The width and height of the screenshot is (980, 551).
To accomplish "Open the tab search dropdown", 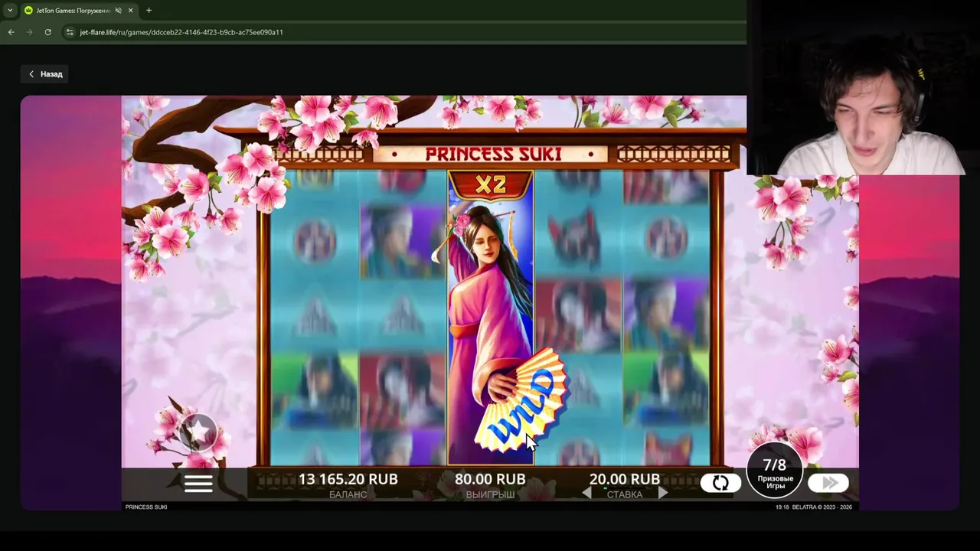I will (x=10, y=11).
